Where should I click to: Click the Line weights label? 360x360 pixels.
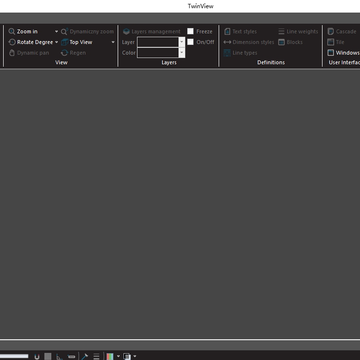pyautogui.click(x=302, y=32)
